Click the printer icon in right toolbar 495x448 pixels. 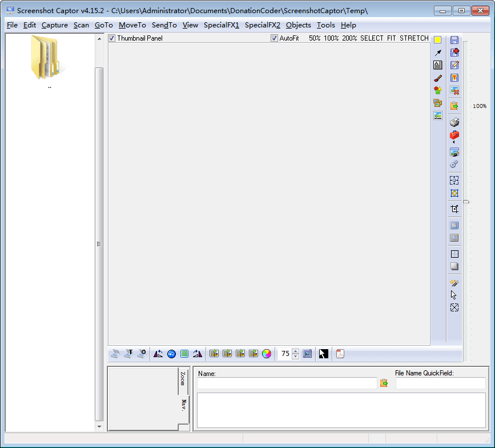(454, 122)
